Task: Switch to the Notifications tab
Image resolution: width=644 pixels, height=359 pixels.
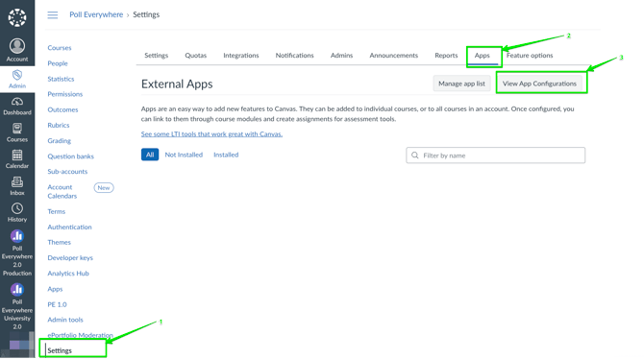Action: 294,56
